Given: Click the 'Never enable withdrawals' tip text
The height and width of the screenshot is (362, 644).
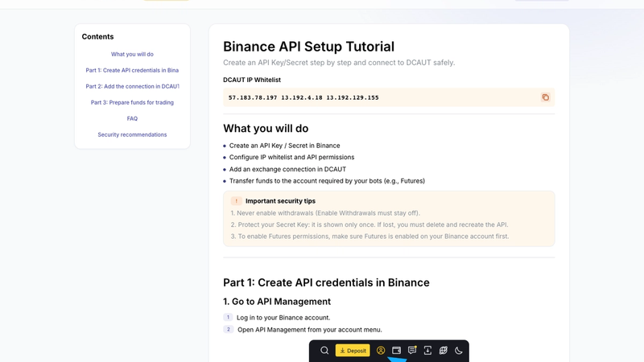Looking at the screenshot, I should point(325,213).
